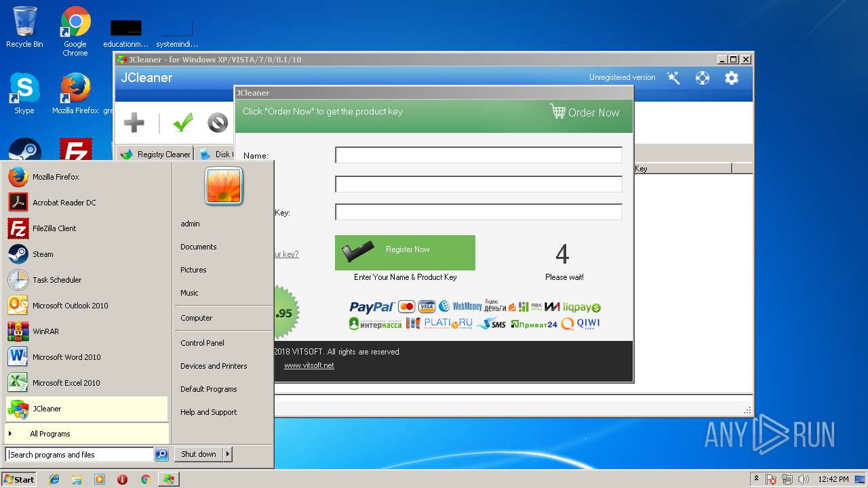Click the QIWI payment logo
The width and height of the screenshot is (868, 488).
[580, 323]
